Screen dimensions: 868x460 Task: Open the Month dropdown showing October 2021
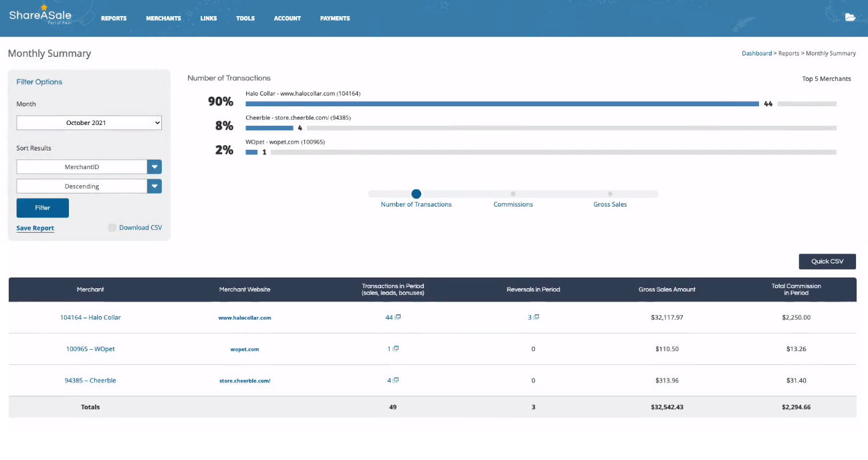(89, 123)
